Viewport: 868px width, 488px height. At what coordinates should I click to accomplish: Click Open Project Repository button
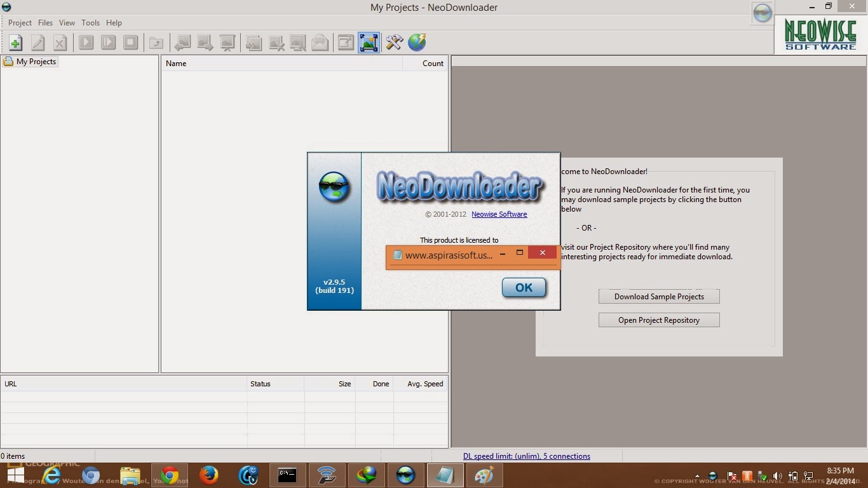pyautogui.click(x=659, y=320)
